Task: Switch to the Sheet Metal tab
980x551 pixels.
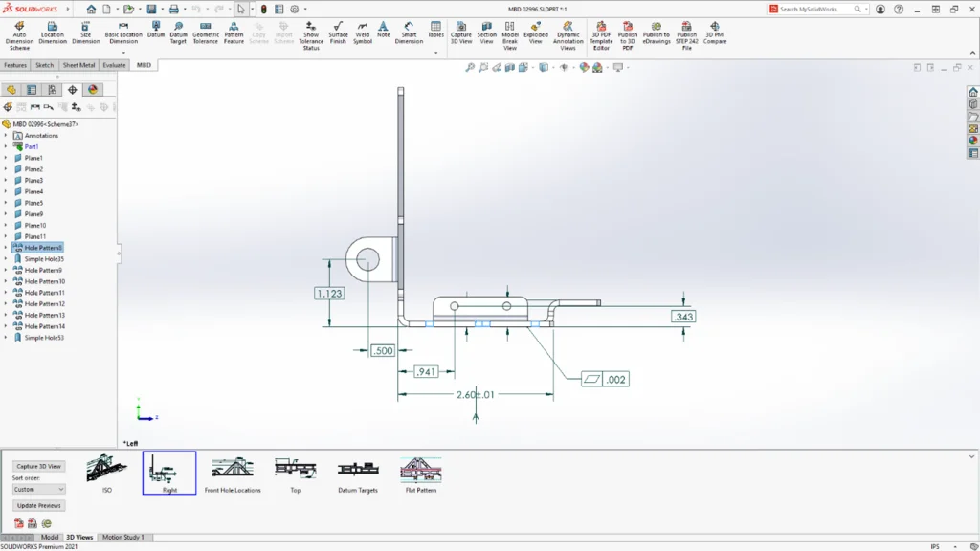Action: point(79,65)
